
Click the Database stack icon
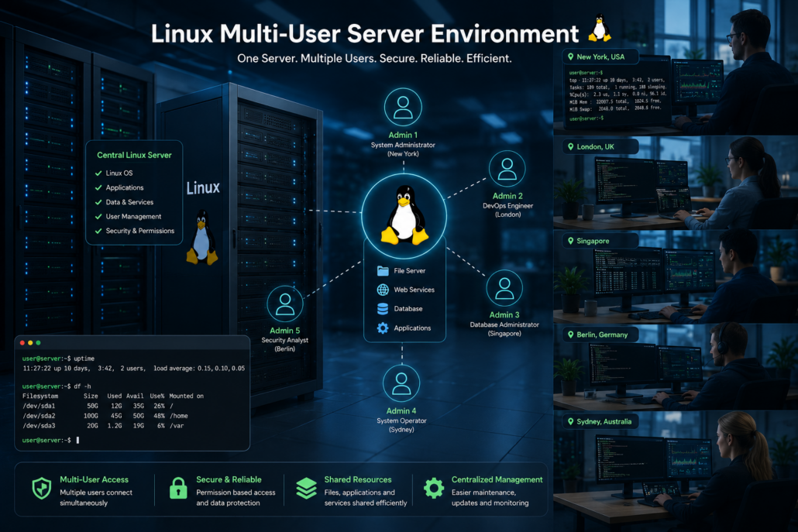pos(383,309)
